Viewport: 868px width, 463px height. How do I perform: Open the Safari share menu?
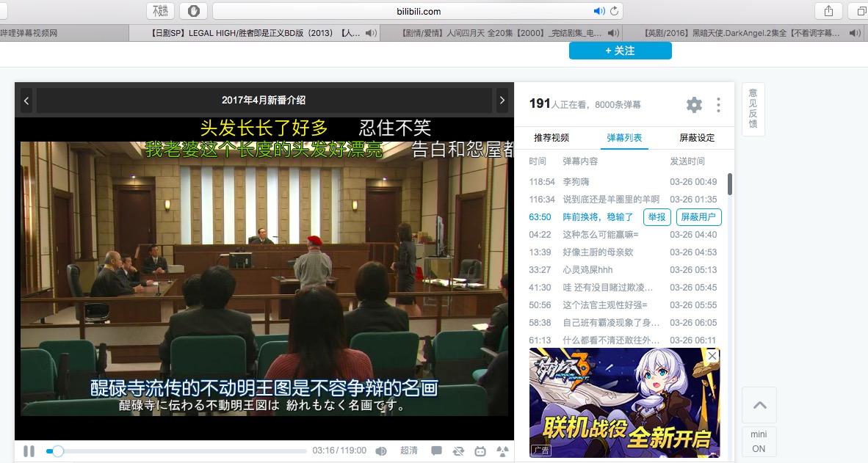click(828, 11)
